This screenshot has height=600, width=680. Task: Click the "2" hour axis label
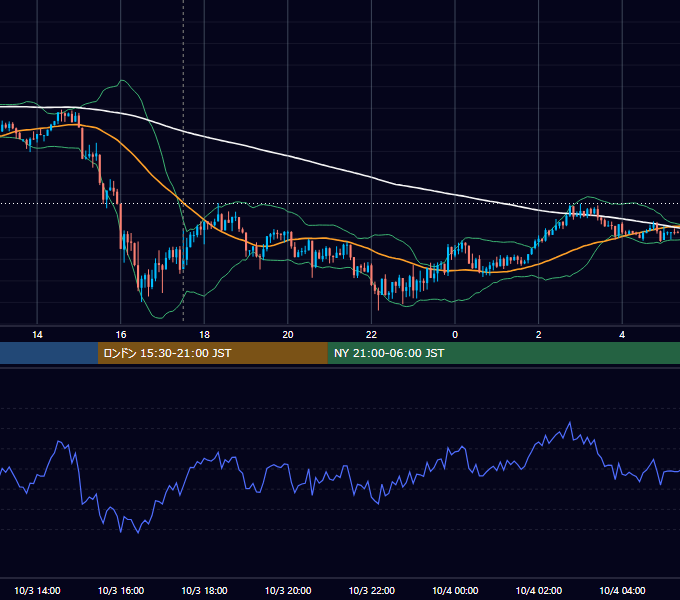[539, 335]
